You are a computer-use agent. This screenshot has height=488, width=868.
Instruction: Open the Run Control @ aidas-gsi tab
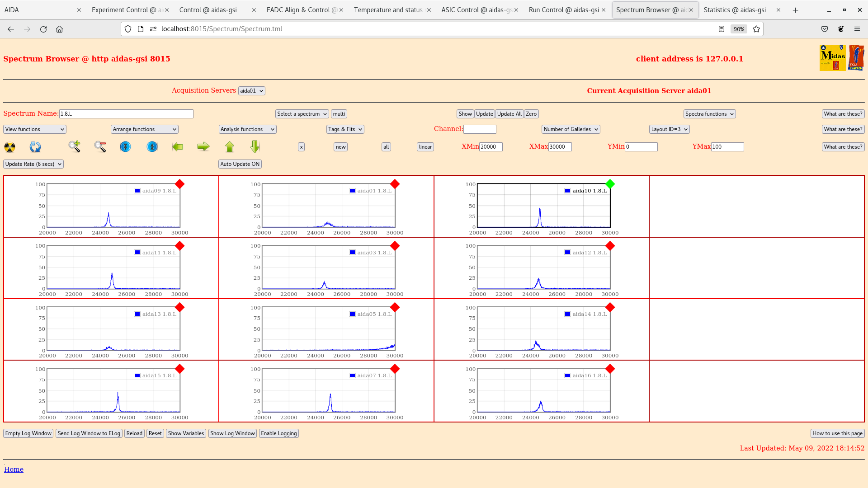pos(563,10)
